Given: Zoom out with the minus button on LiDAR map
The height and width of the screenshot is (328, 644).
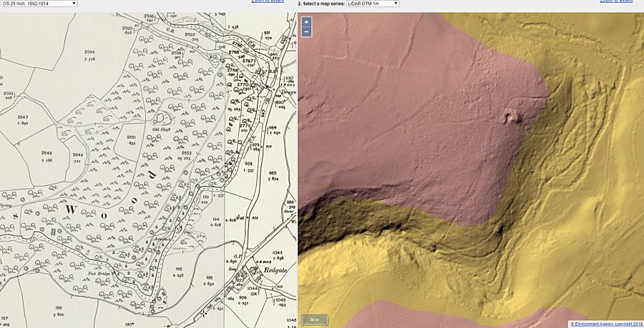Looking at the screenshot, I should coord(306,32).
